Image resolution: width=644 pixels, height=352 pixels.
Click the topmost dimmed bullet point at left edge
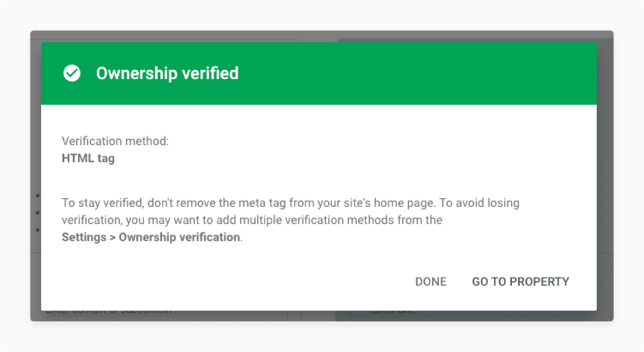38,195
